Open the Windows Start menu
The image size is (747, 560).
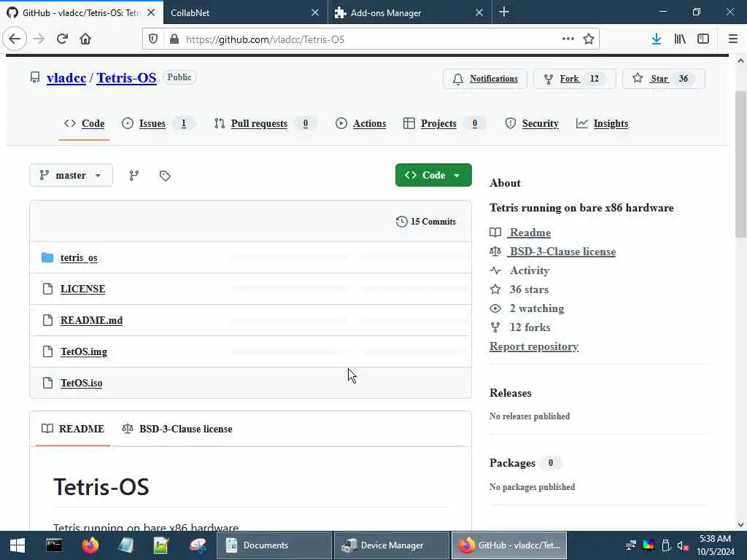[18, 545]
